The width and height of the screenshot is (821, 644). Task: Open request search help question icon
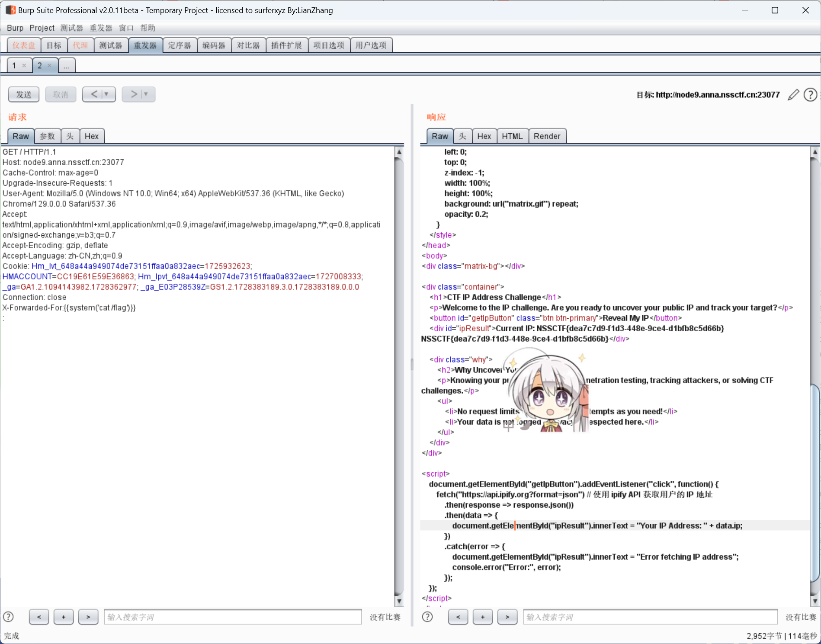coord(8,617)
